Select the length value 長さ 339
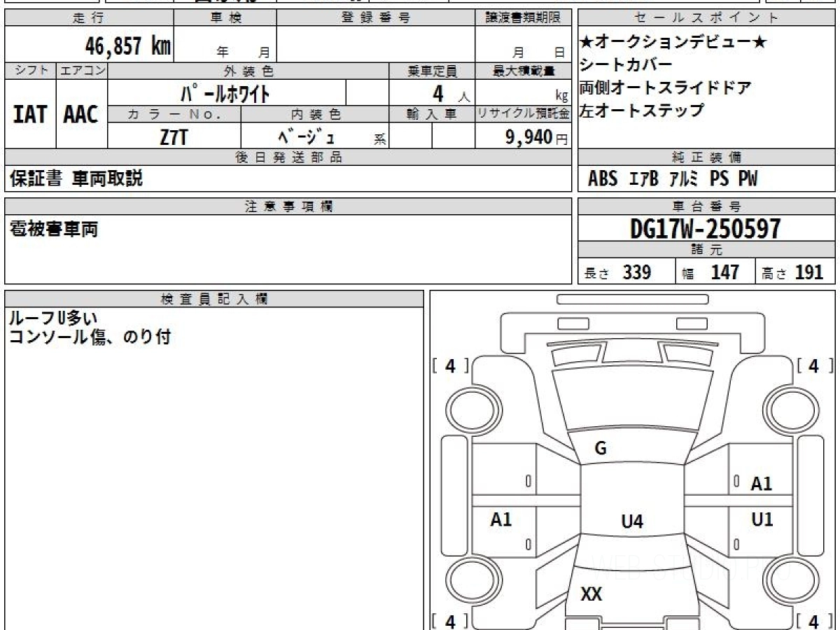Viewport: 840px width, 630px height. [x=618, y=272]
